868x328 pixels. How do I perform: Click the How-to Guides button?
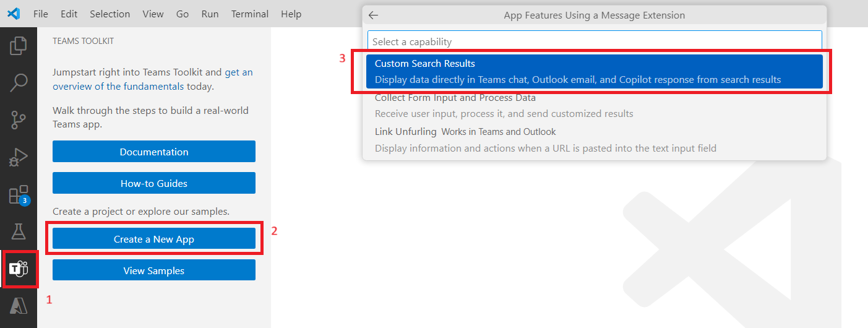153,183
